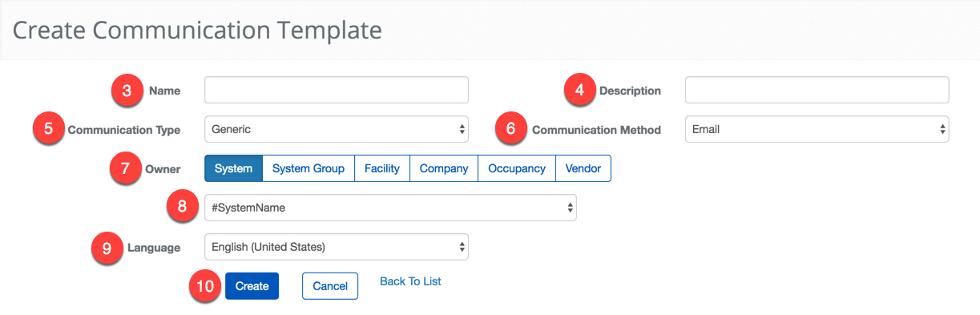The image size is (980, 315).
Task: Select System Group as the Owner
Action: (309, 168)
